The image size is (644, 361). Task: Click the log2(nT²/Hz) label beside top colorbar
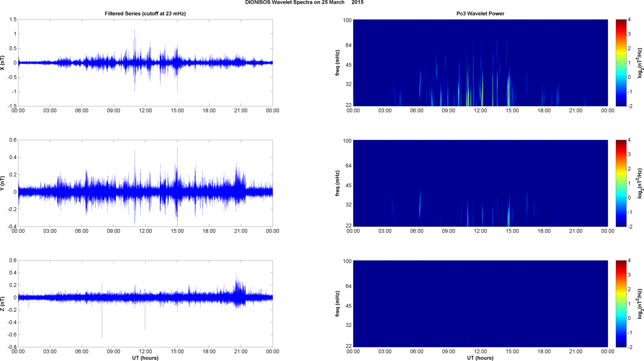point(640,63)
